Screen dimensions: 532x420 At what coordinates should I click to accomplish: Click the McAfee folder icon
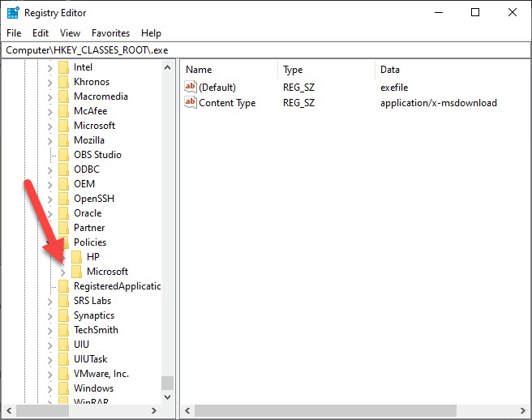point(64,111)
